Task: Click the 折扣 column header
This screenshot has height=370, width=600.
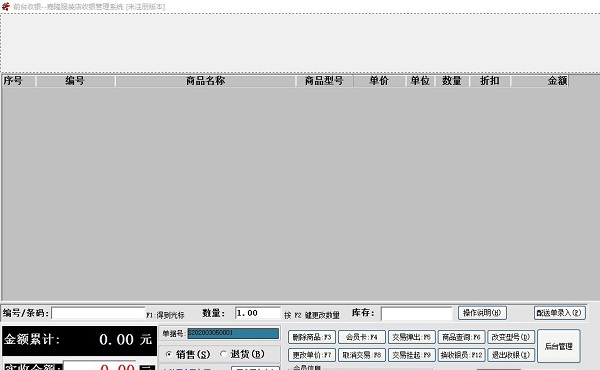Action: [490, 81]
